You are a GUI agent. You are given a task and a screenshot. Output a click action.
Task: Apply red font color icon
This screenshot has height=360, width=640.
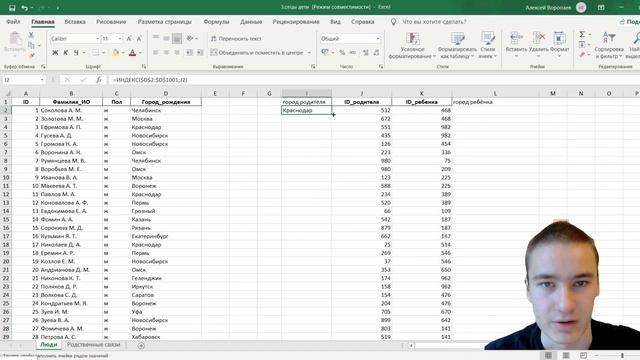pos(132,53)
